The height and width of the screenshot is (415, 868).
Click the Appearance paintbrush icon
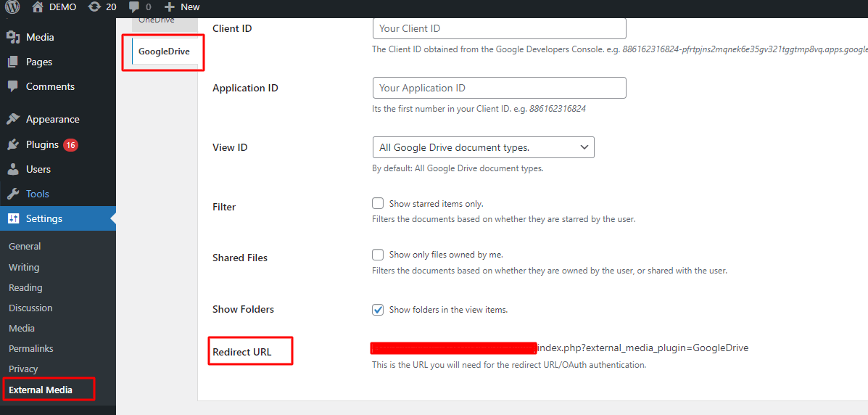tap(13, 119)
